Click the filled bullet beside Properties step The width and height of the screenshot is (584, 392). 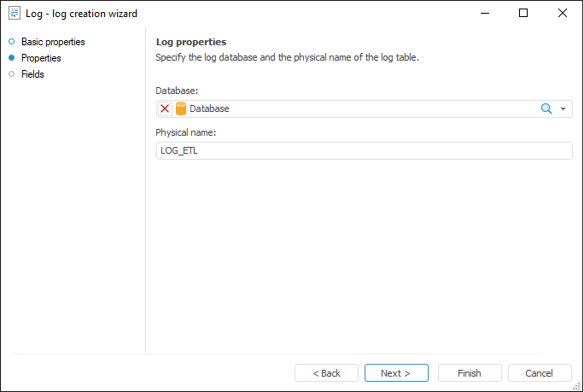point(12,58)
